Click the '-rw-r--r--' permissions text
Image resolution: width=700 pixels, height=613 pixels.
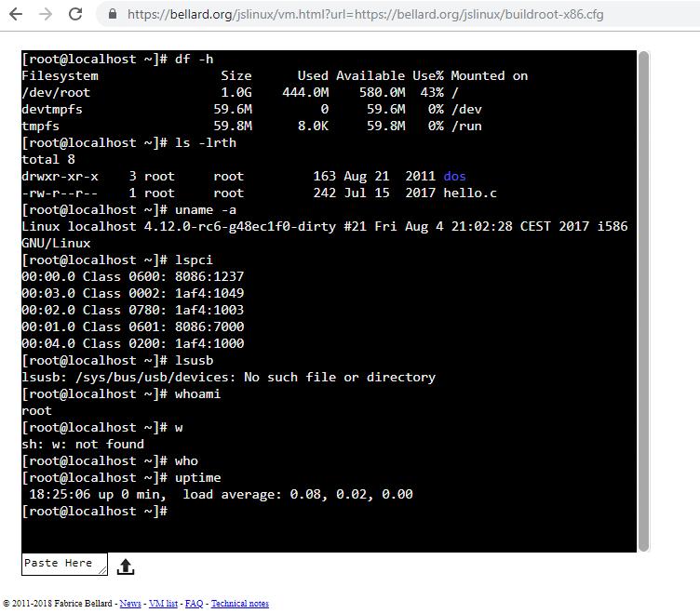click(60, 193)
